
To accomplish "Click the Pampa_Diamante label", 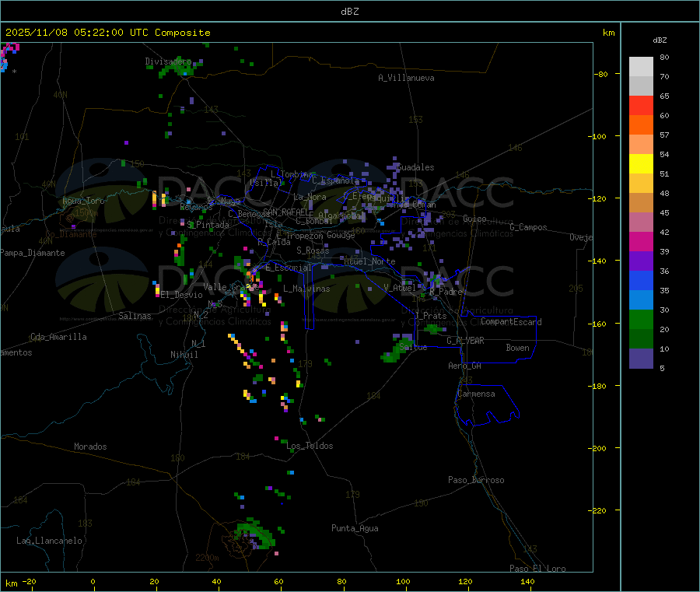I will pyautogui.click(x=33, y=253).
